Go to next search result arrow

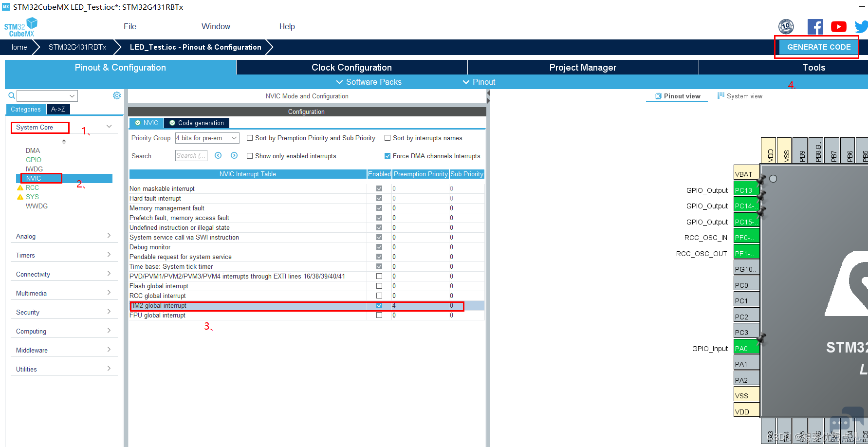click(x=234, y=155)
